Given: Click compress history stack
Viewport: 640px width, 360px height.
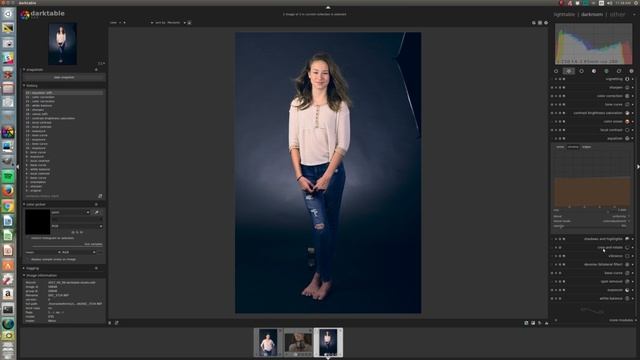Looking at the screenshot, I should 42,196.
